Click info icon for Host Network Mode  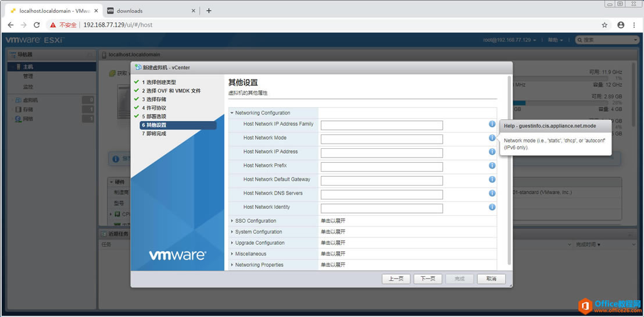coord(492,138)
